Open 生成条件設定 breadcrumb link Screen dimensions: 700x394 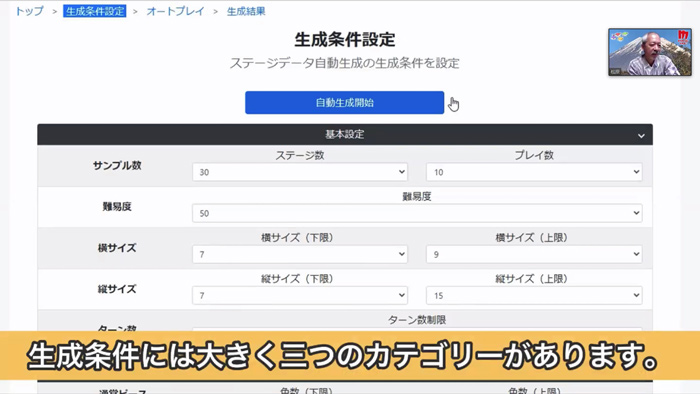(95, 11)
